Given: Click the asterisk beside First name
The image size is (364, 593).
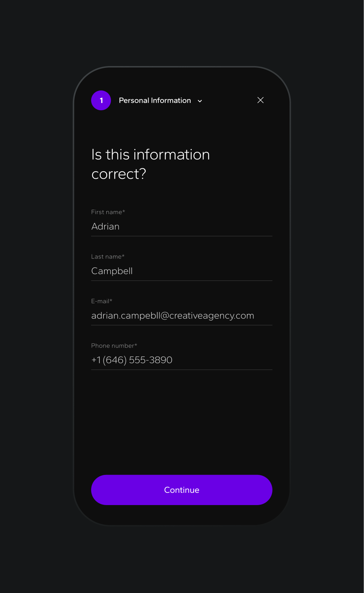Looking at the screenshot, I should 124,211.
